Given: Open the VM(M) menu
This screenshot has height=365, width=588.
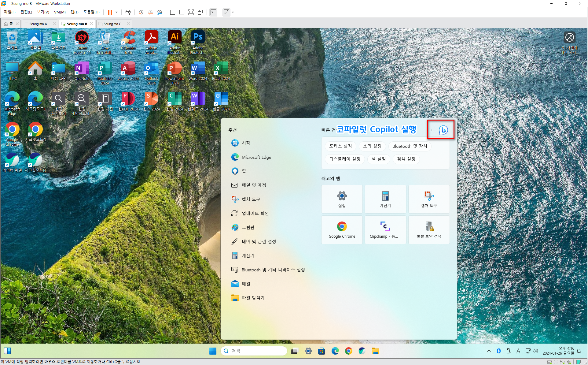Looking at the screenshot, I should point(60,12).
